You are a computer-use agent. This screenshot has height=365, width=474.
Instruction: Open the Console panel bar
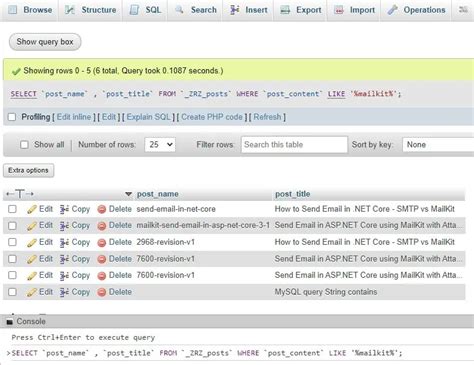tap(237, 322)
